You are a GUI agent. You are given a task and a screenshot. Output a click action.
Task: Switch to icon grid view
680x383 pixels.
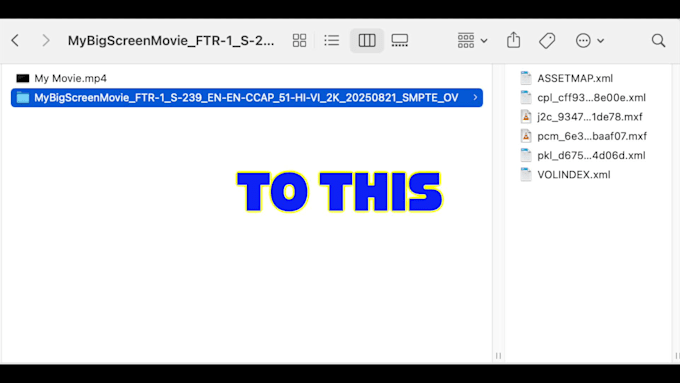pos(299,40)
